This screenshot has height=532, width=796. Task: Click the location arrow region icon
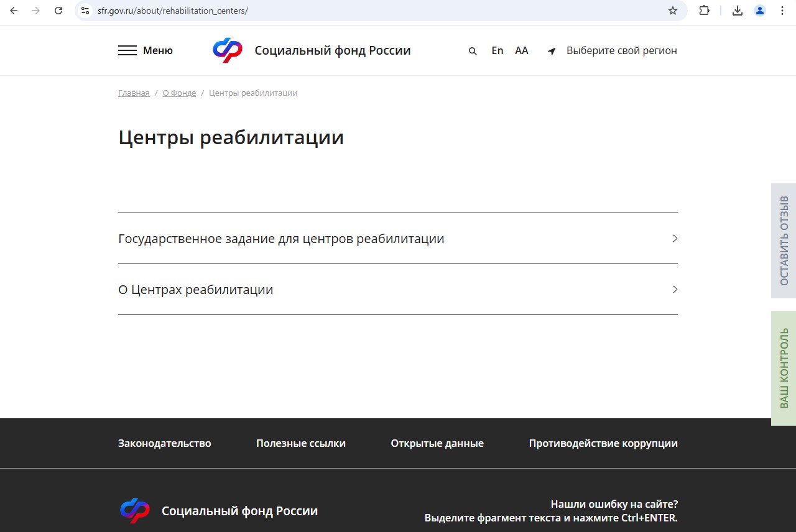tap(552, 51)
